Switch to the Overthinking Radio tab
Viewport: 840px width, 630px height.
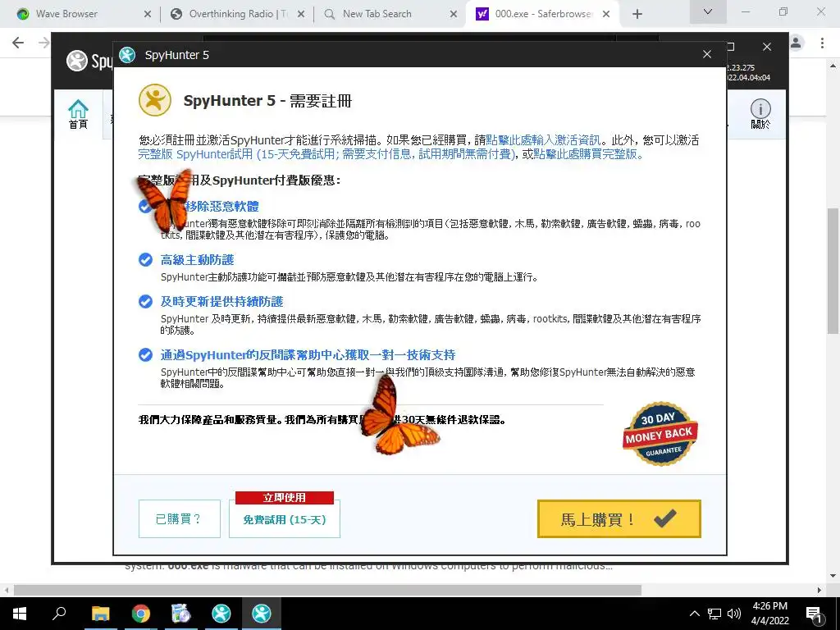point(238,14)
